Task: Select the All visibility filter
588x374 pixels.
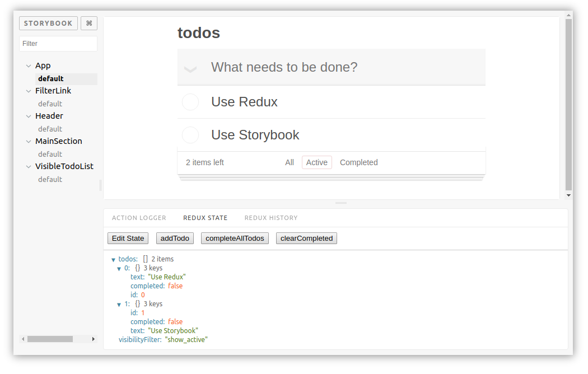Action: (x=289, y=162)
